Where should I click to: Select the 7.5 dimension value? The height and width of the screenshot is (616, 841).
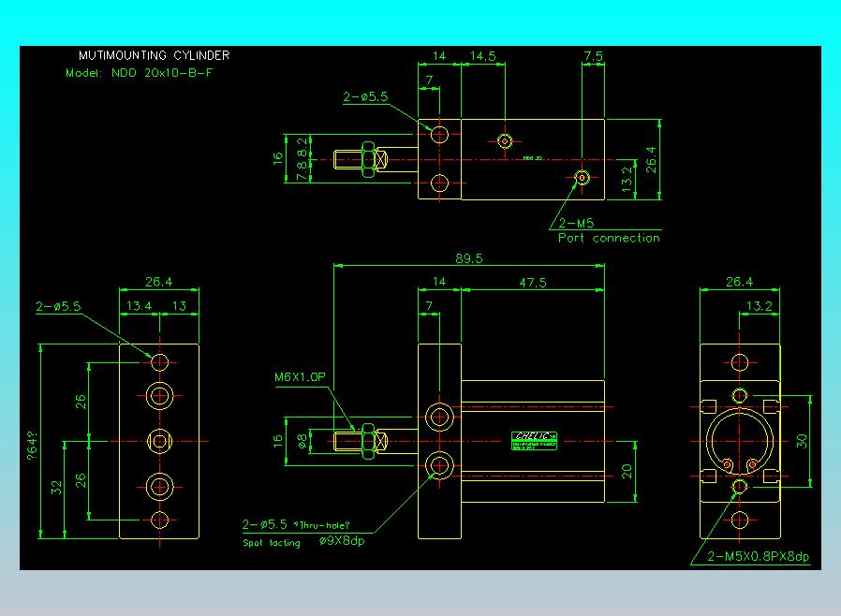593,56
